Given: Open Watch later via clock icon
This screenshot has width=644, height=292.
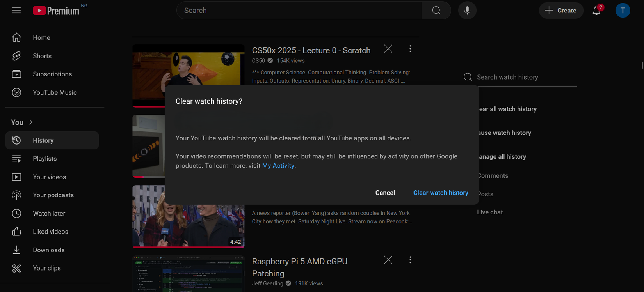Looking at the screenshot, I should coord(16,213).
